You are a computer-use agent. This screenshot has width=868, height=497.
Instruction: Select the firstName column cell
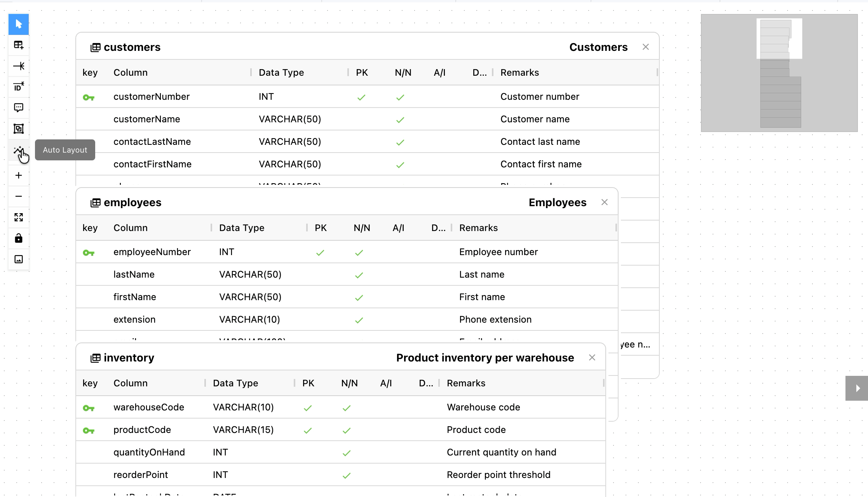135,297
